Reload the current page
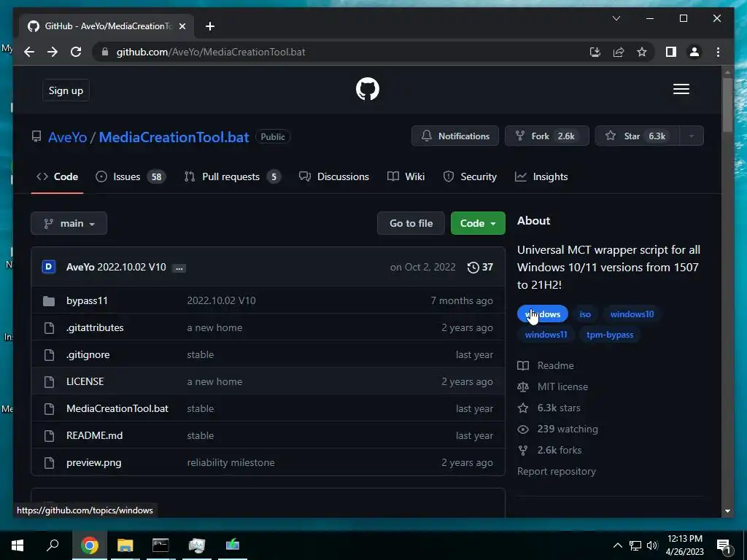 pos(76,52)
